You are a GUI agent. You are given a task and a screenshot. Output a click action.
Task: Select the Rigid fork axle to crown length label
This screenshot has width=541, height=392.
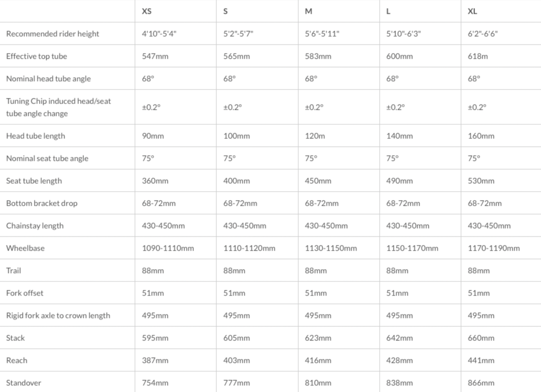click(58, 316)
